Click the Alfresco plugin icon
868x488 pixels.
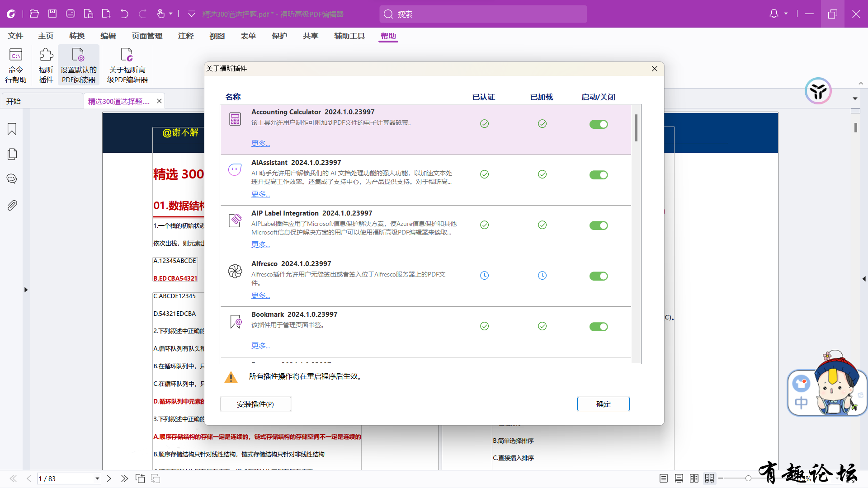click(235, 271)
